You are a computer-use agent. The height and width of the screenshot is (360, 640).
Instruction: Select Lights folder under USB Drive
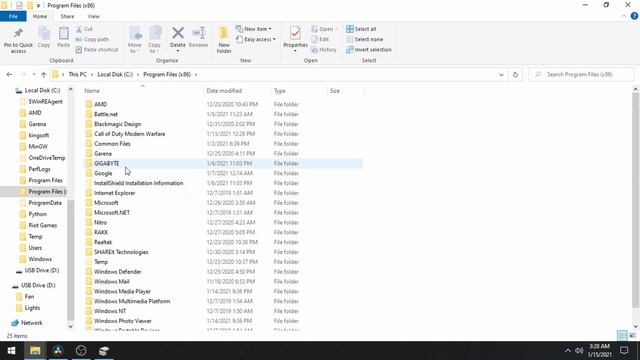click(32, 308)
